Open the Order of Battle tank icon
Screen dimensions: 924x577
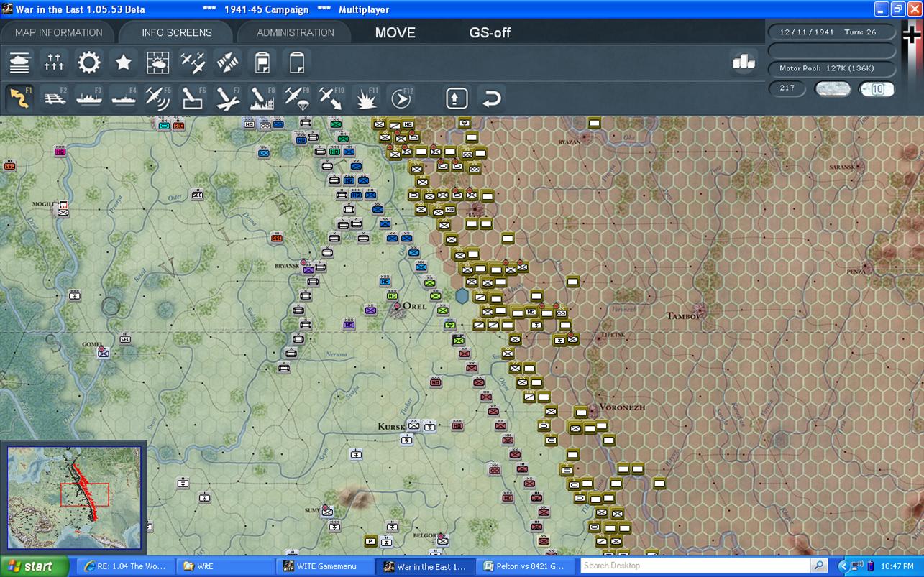pos(20,63)
